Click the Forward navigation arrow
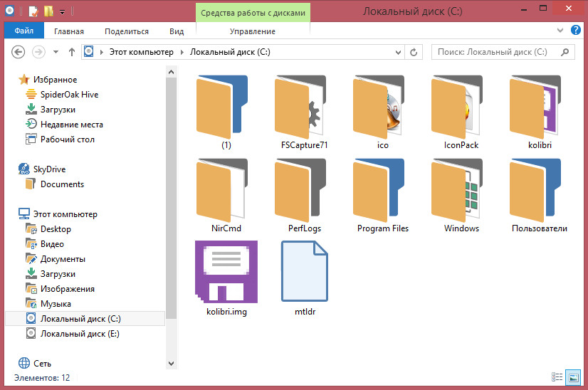This screenshot has width=588, height=390. point(38,52)
